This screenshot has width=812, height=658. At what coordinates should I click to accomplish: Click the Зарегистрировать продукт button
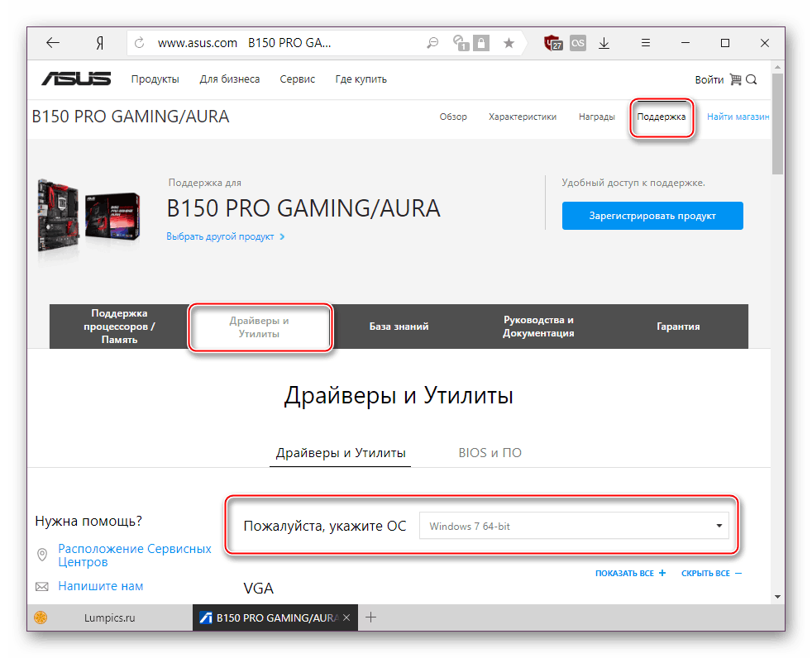coord(652,216)
